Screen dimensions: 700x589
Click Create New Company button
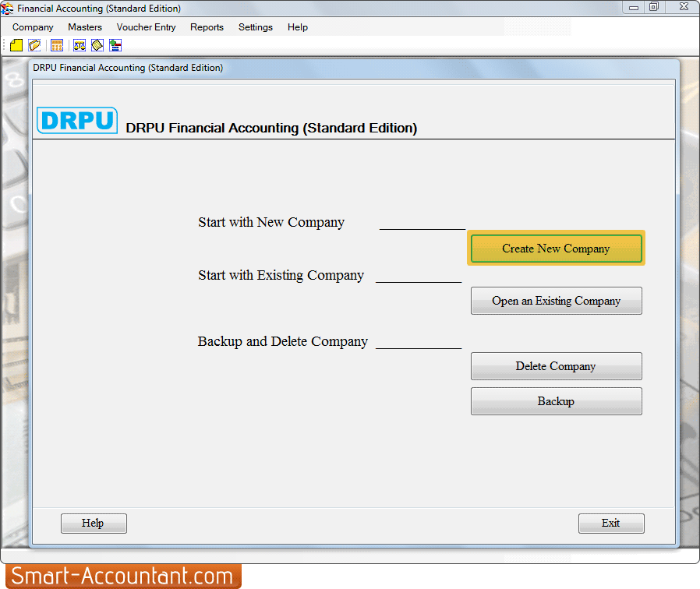click(557, 249)
